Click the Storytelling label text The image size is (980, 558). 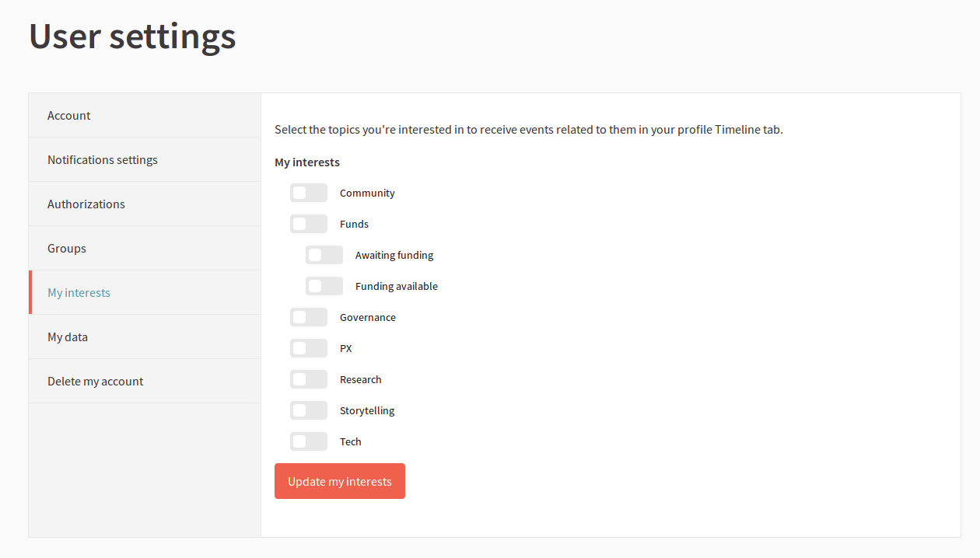pos(367,410)
